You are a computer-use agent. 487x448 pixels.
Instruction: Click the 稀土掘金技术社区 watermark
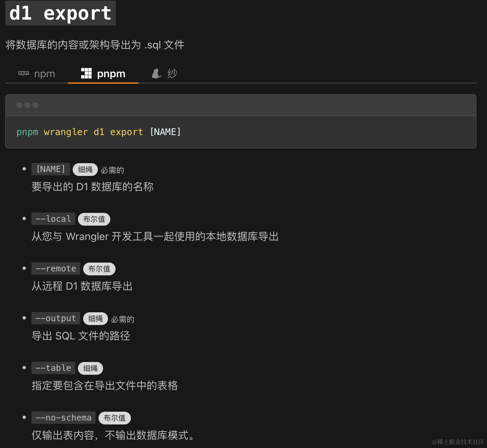(x=458, y=442)
